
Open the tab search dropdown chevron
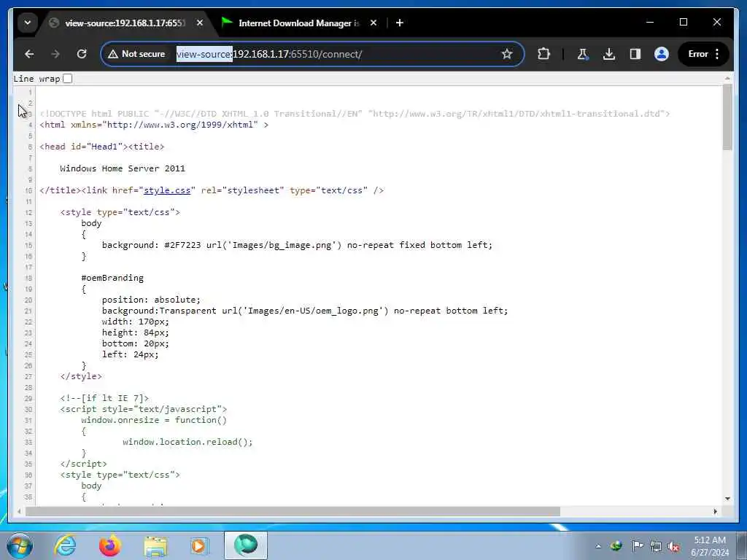[28, 23]
